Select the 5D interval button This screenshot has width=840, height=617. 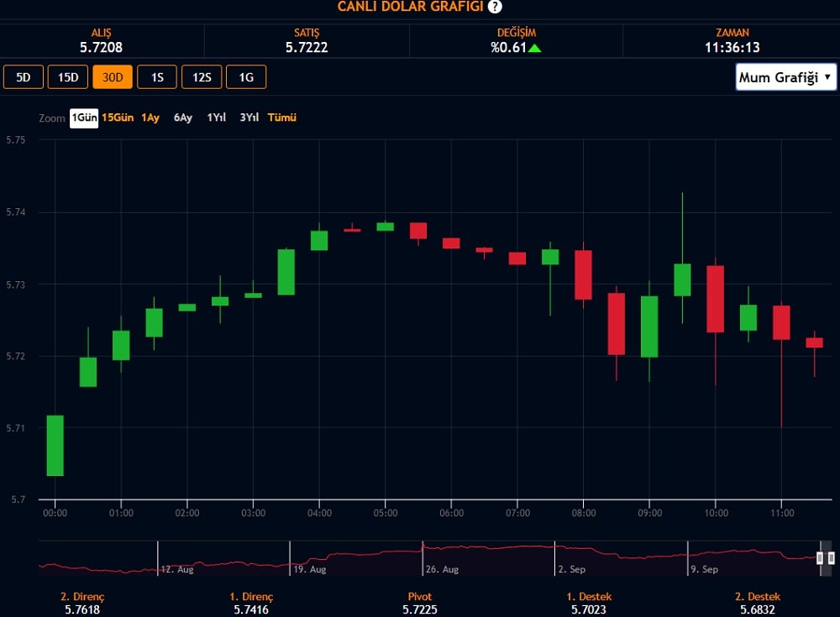(x=23, y=77)
